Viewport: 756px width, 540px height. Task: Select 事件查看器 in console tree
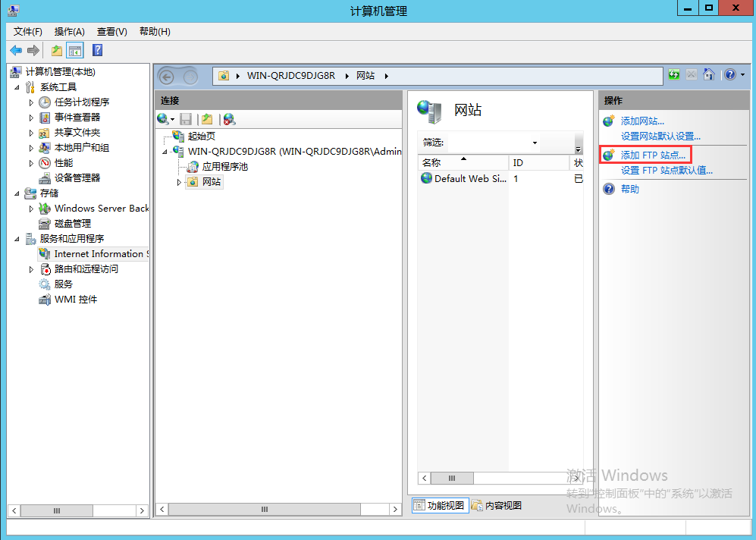77,117
